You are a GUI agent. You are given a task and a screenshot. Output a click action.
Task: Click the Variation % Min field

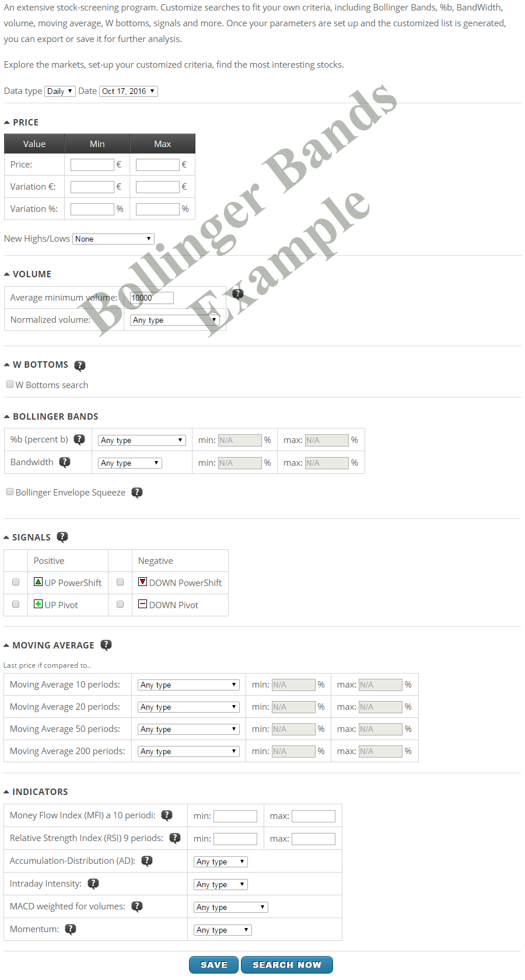click(x=92, y=209)
